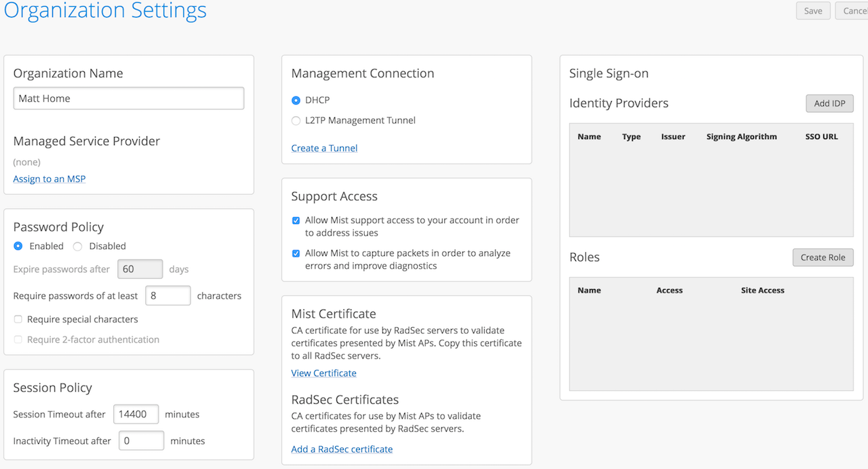Click the Signing Algorithm column header
Screen dimensions: 868x469
tap(741, 136)
